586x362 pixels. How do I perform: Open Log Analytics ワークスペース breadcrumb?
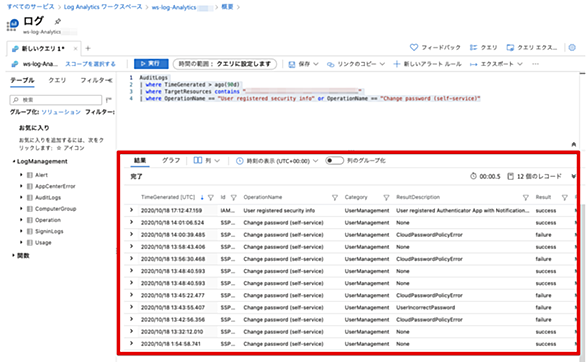tap(103, 7)
